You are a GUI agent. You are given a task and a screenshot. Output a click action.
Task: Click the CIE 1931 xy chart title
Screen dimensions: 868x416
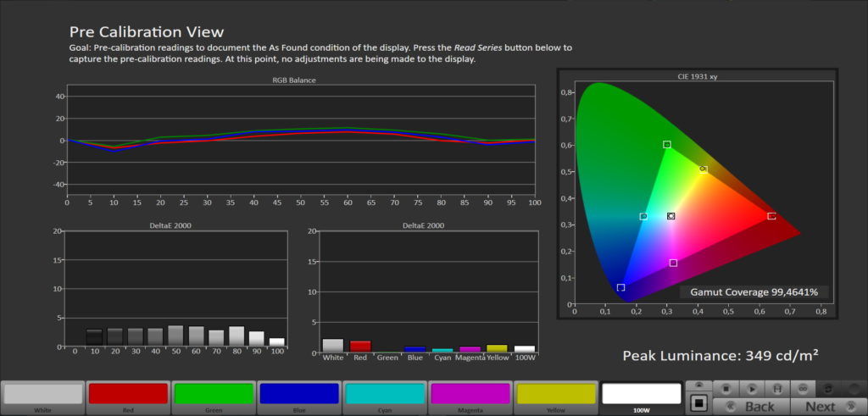click(x=698, y=77)
